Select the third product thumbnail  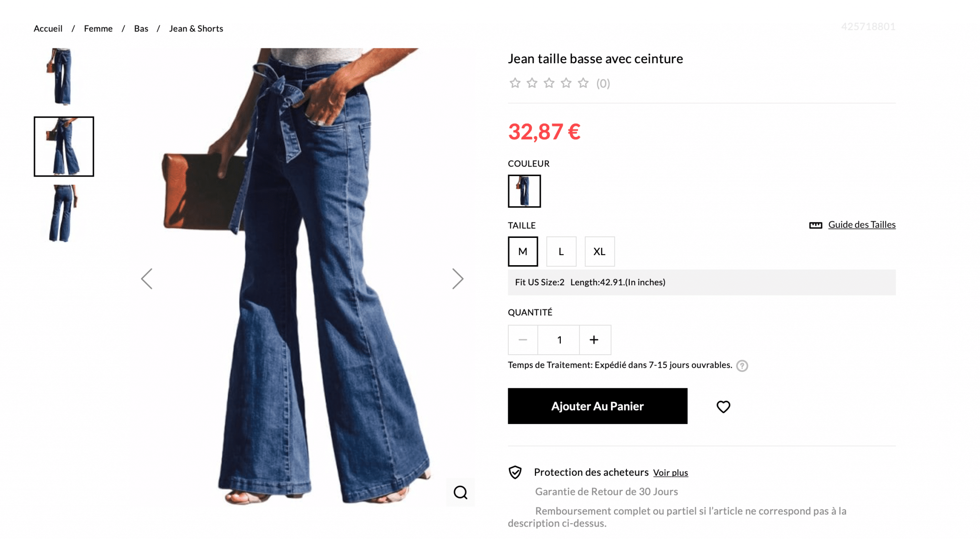64,213
